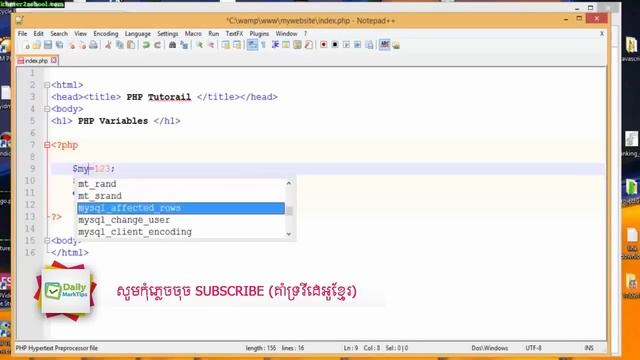Zoom out toolbar icon
640x360 pixels.
click(211, 45)
